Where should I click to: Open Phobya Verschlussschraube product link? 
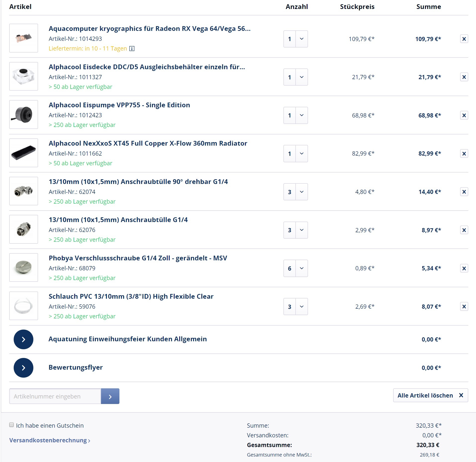click(138, 258)
